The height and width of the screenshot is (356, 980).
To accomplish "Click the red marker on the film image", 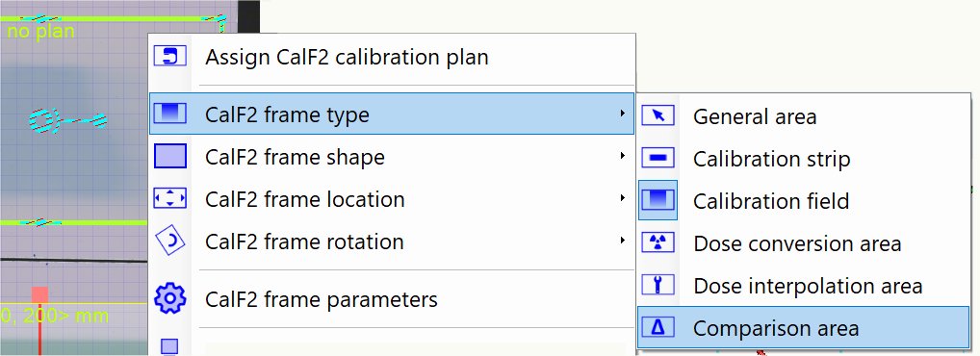I will (x=40, y=296).
